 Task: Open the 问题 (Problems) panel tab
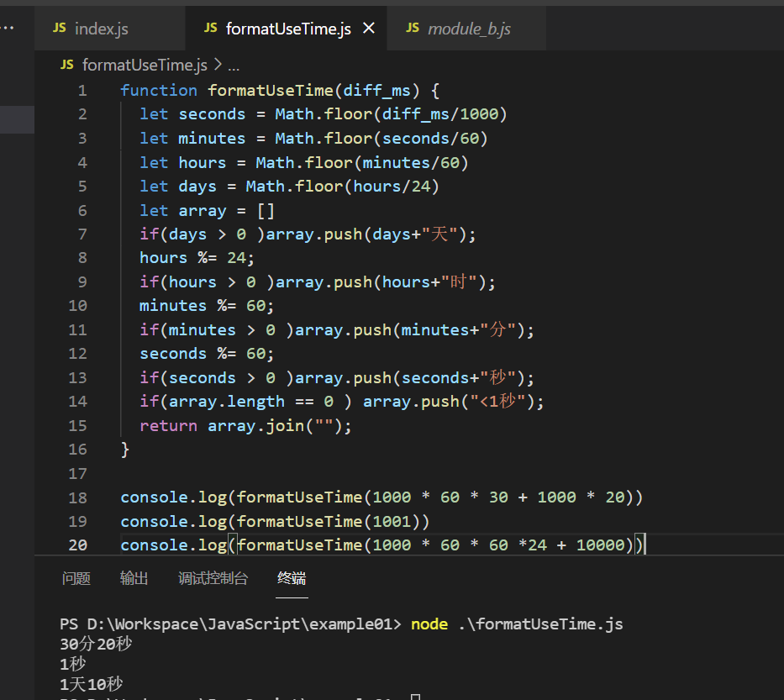point(76,578)
